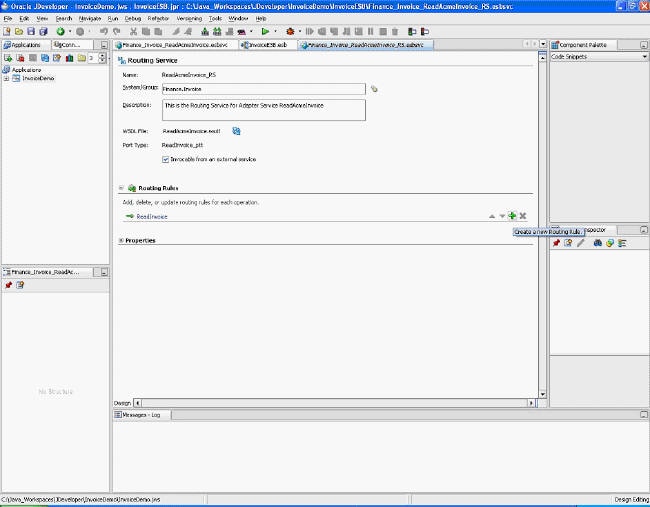Viewport: 650px width, 507px height.
Task: Click the binoculars find icon in Property Inspector
Action: [x=597, y=243]
